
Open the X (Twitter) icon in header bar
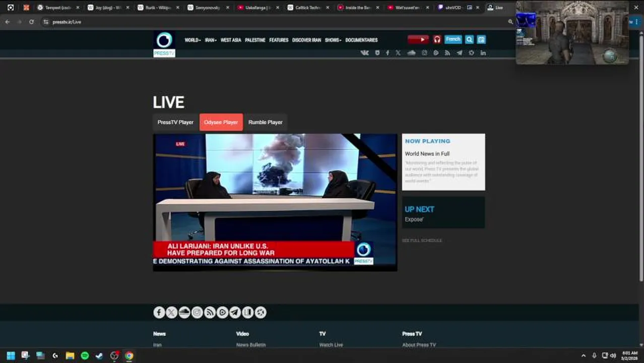pos(398,53)
